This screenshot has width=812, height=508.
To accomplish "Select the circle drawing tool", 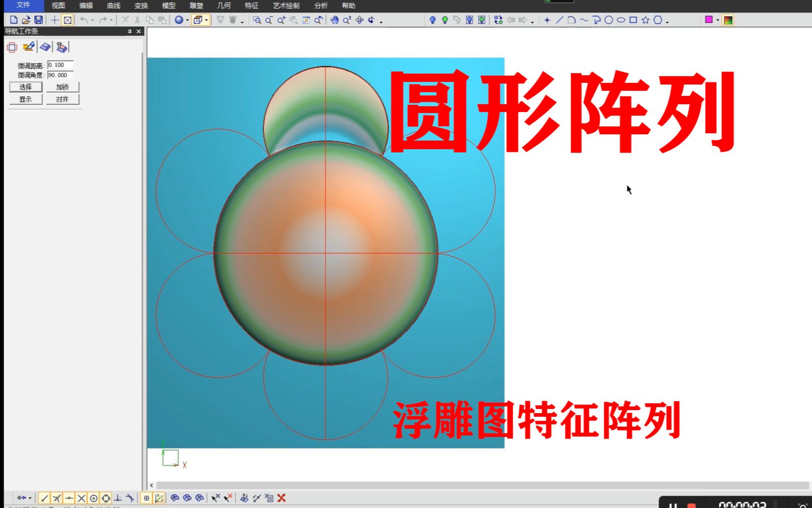I will click(608, 20).
